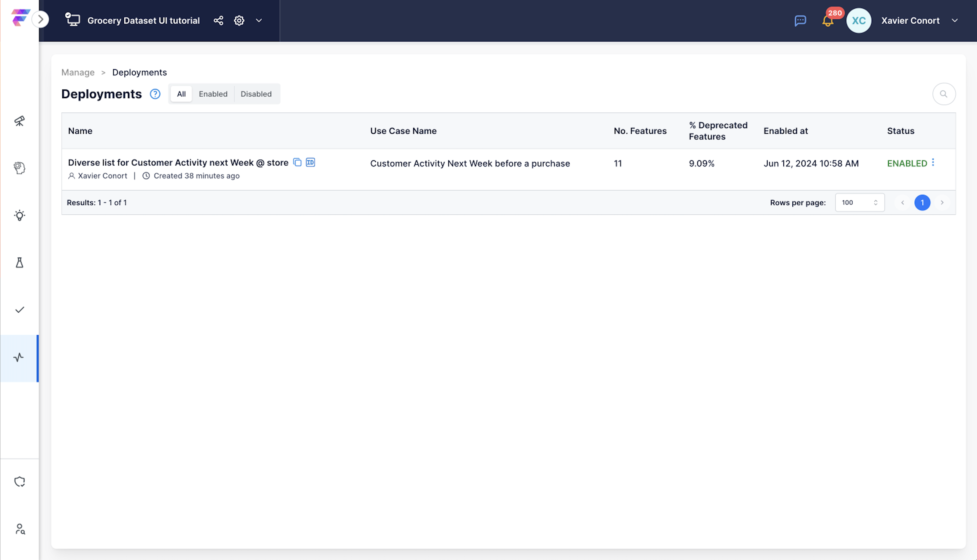Open Diverse list for Customer Activity deployment

coord(178,162)
